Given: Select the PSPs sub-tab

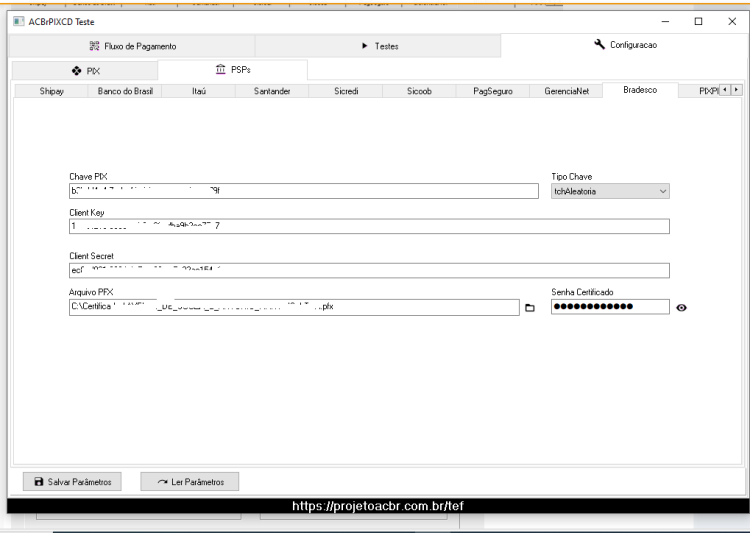Looking at the screenshot, I should click(233, 70).
